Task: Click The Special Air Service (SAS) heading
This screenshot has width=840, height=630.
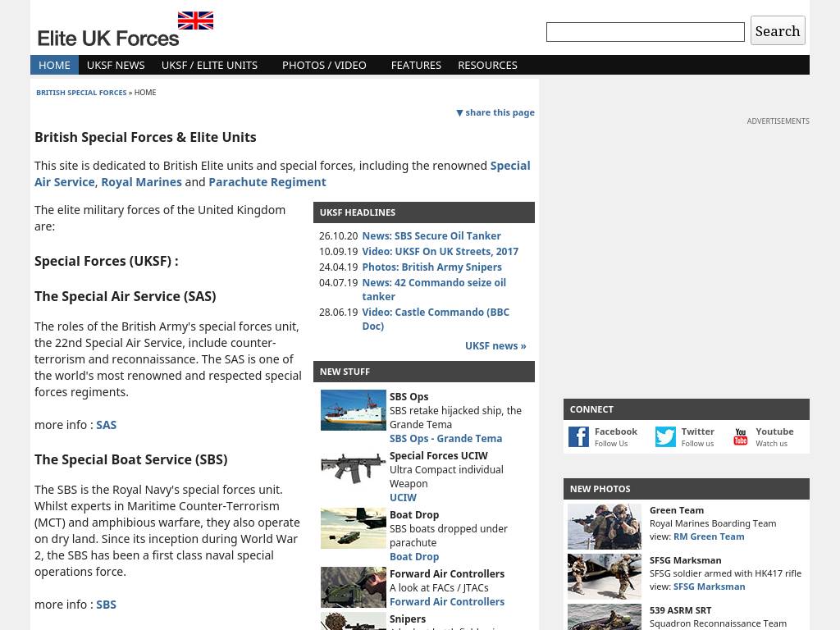Action: [x=126, y=296]
